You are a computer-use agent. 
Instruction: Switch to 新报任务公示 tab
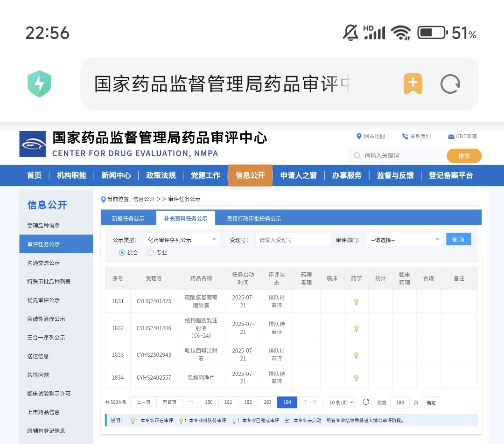pos(128,218)
